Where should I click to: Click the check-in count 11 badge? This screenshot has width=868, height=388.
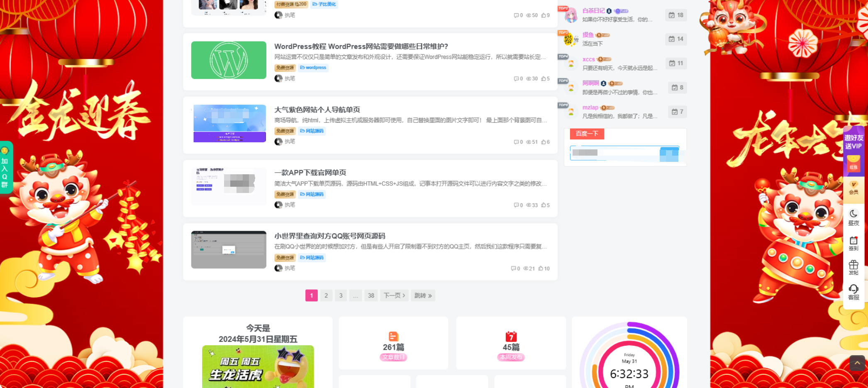(x=676, y=63)
